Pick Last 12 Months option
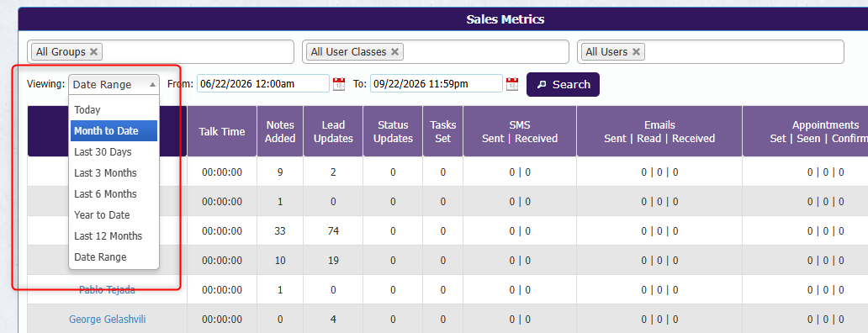The height and width of the screenshot is (333, 868). pyautogui.click(x=114, y=236)
